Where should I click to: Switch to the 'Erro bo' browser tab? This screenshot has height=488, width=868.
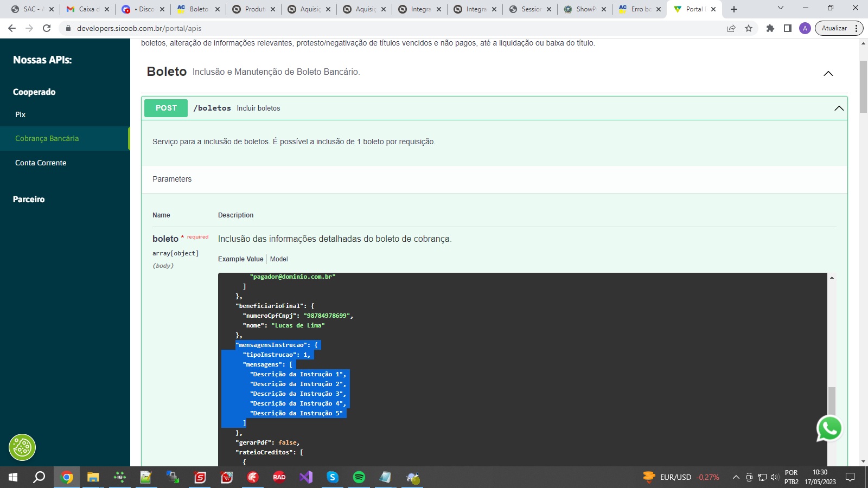[640, 9]
